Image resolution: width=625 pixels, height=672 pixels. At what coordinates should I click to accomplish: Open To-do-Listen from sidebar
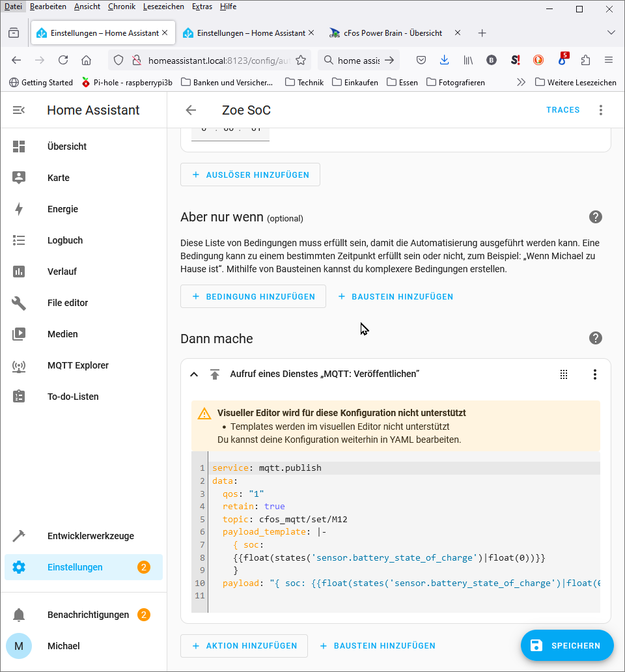tap(73, 397)
